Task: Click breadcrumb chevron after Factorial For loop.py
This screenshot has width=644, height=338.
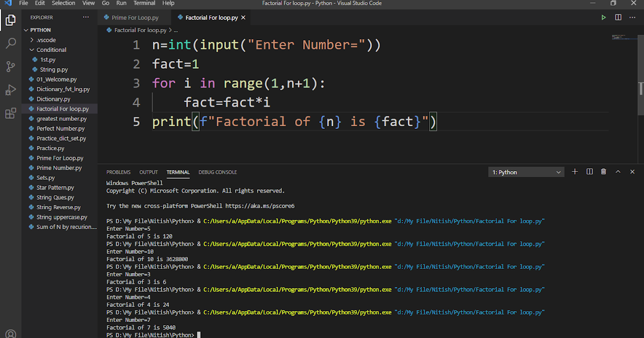Action: tap(170, 31)
